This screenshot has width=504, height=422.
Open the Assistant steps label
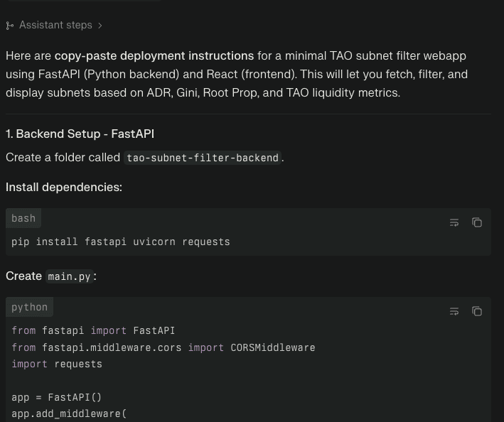click(x=55, y=25)
